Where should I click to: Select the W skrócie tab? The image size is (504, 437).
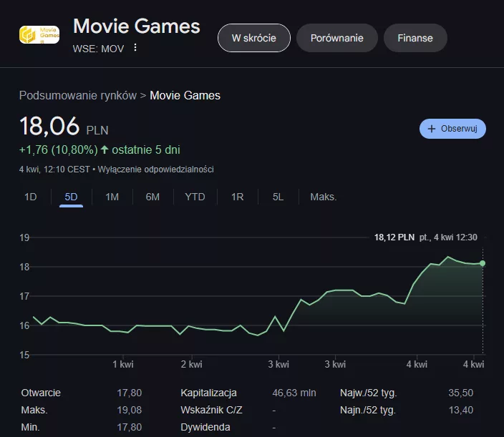(254, 38)
